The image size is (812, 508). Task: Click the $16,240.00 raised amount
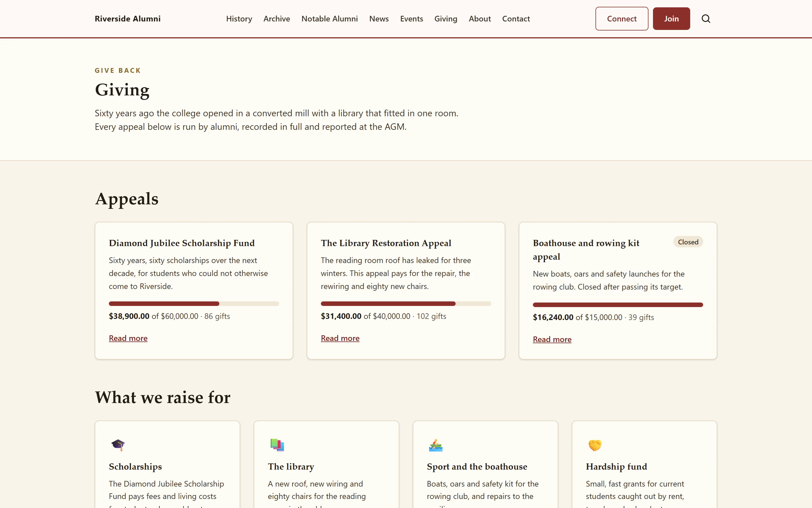tap(553, 317)
